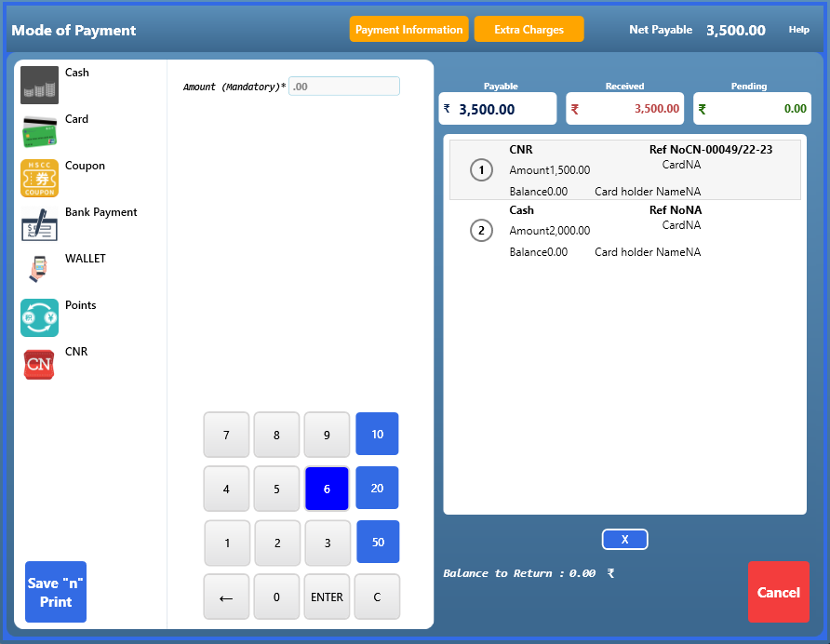Tap keypad digit 4
Screen dimensions: 830x644
pos(226,489)
